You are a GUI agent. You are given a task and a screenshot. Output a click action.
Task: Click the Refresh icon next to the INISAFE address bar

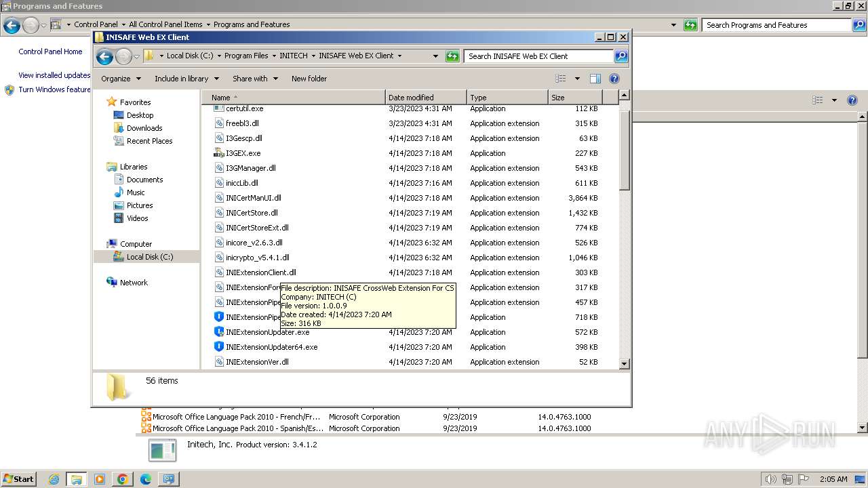coord(452,56)
